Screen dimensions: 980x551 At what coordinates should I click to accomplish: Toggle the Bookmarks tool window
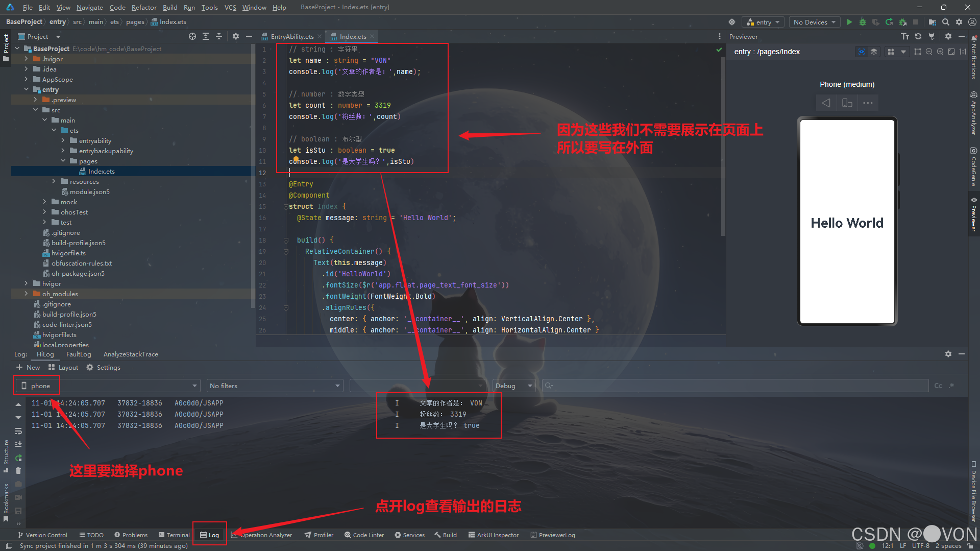6,502
